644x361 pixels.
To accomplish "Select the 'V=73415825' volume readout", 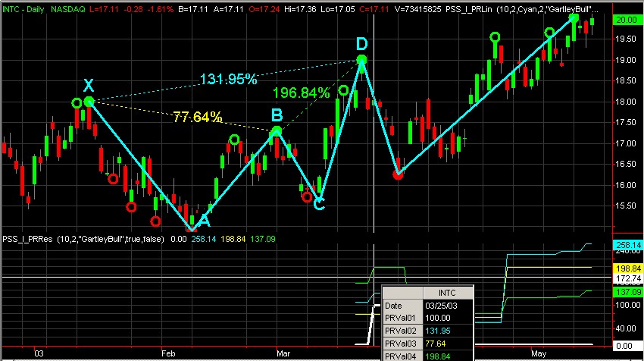I will [418, 9].
